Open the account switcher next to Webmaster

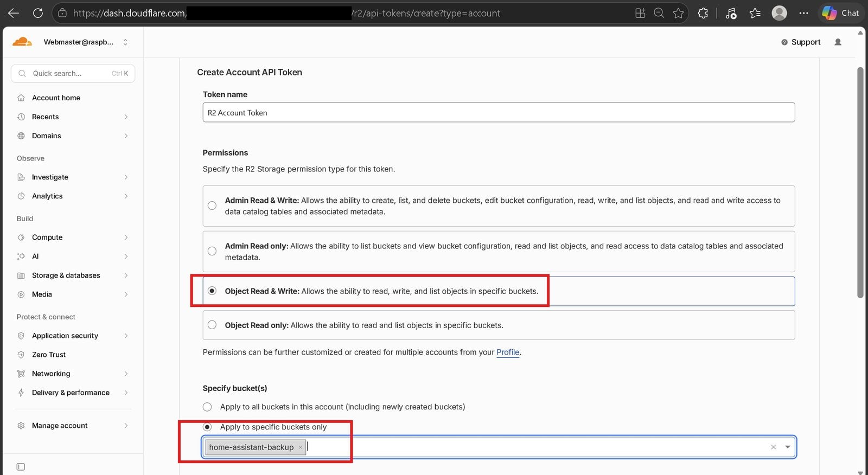pos(125,42)
